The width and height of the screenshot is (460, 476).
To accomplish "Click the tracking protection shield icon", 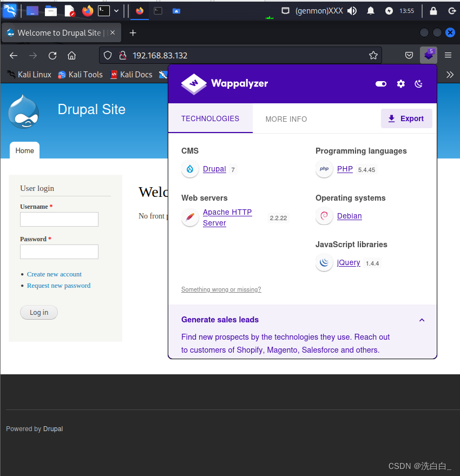I will [x=108, y=56].
